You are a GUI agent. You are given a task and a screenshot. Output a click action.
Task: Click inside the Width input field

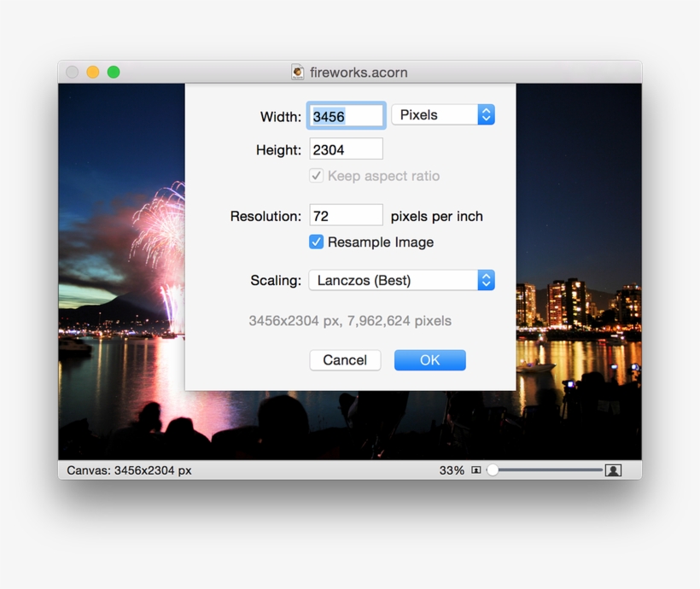coord(345,114)
